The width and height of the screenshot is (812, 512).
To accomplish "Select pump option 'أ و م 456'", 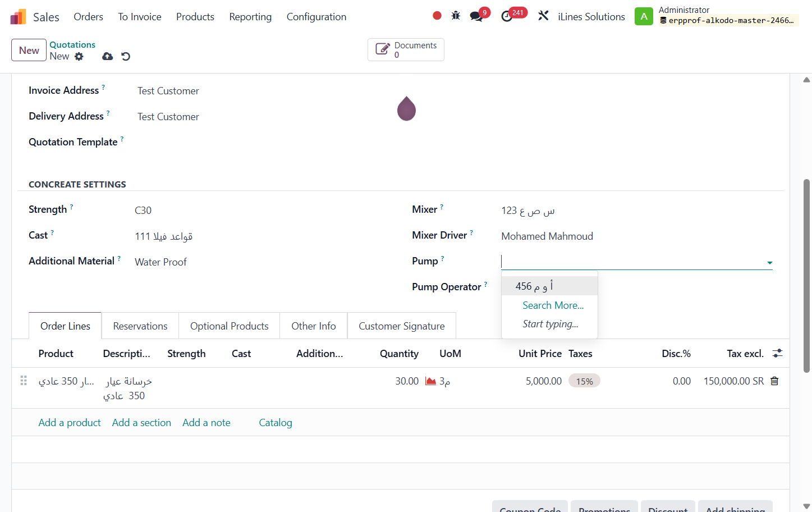I will tap(549, 286).
